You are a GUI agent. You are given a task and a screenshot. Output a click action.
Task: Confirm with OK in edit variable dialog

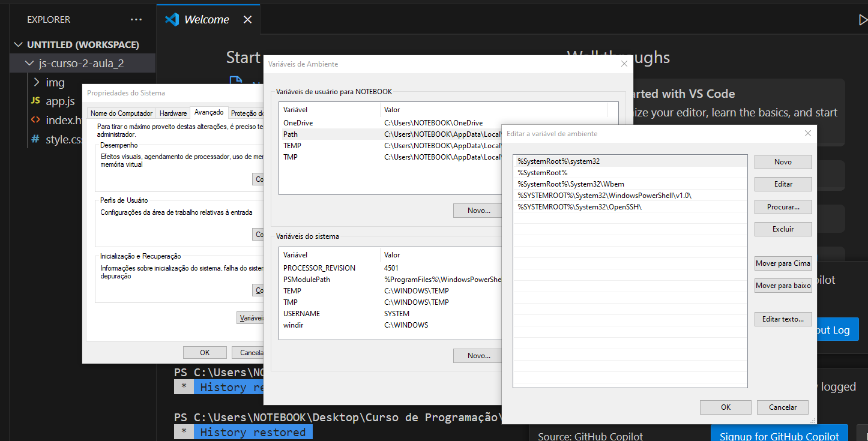pyautogui.click(x=726, y=407)
